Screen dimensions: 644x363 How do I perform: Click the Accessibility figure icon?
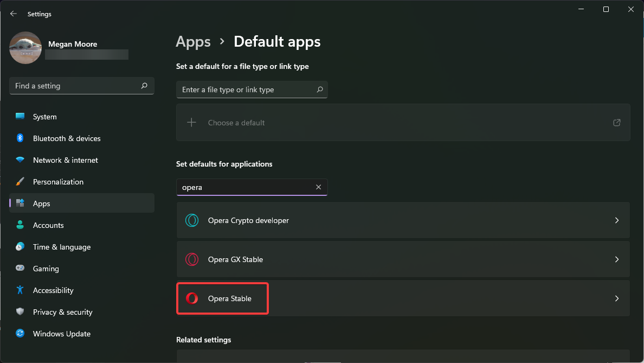20,290
